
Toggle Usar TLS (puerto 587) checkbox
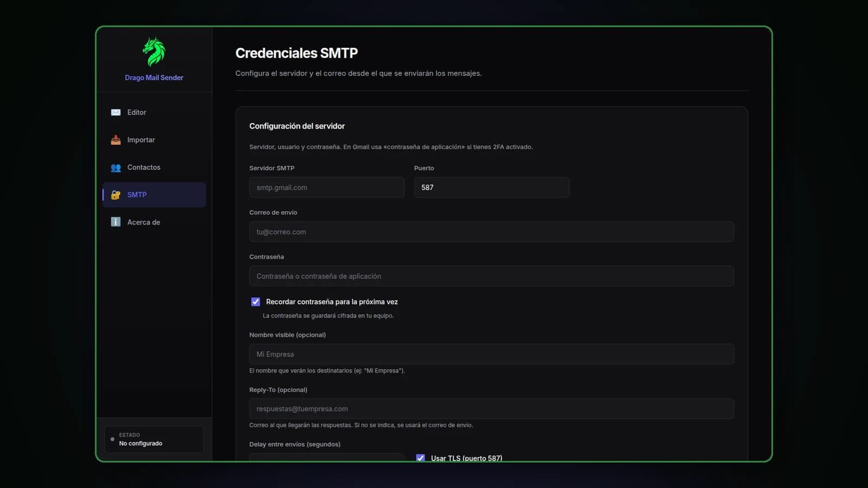(x=420, y=458)
